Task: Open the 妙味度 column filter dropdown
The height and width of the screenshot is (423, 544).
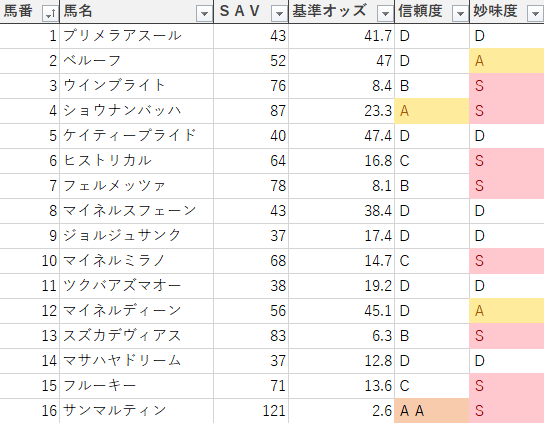Action: tap(535, 14)
